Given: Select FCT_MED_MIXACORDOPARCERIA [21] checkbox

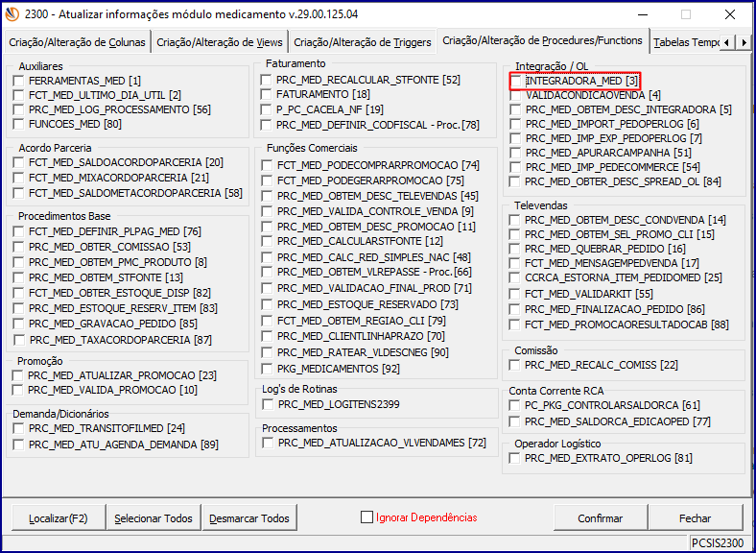Looking at the screenshot, I should (19, 178).
